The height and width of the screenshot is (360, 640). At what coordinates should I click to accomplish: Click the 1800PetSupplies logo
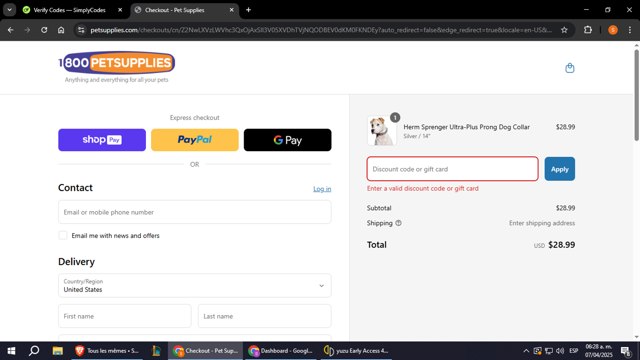[117, 62]
